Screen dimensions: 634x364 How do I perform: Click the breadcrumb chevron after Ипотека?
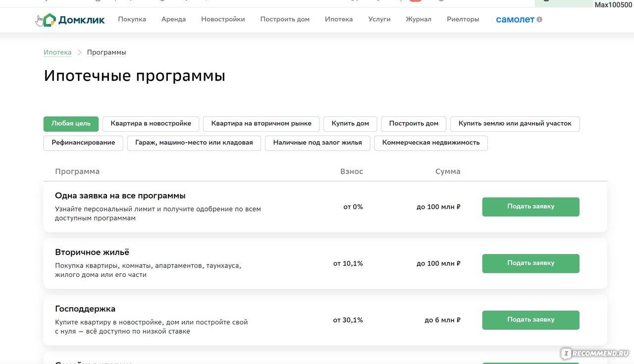point(79,52)
